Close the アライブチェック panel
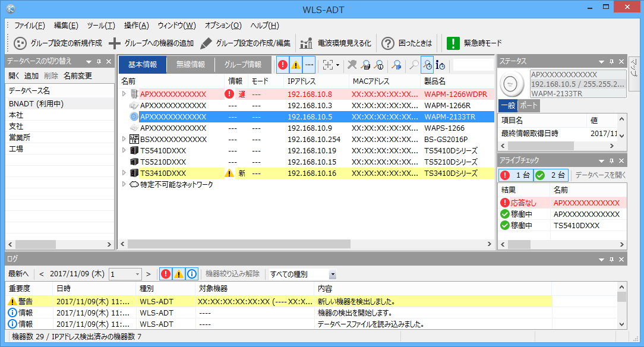This screenshot has width=644, height=347. click(621, 160)
